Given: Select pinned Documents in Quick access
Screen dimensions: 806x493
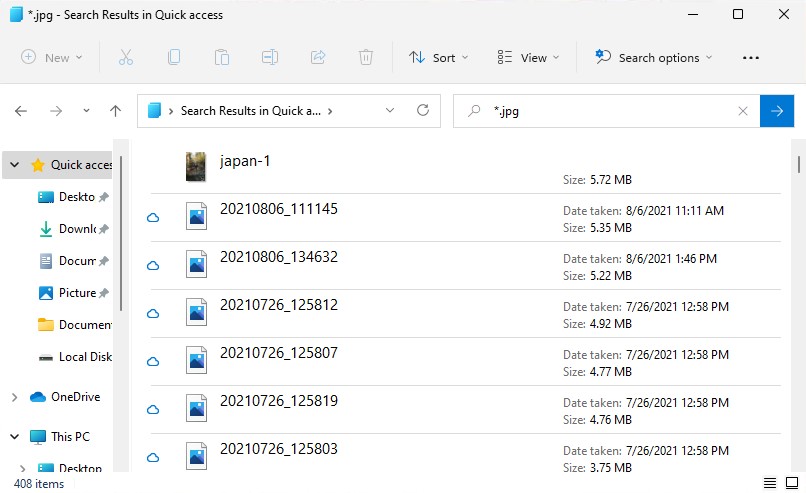Looking at the screenshot, I should coord(74,261).
